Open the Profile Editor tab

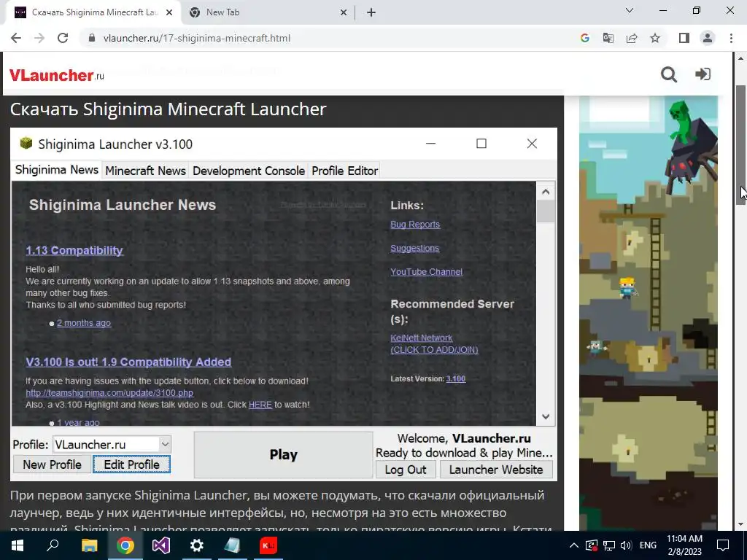(x=344, y=171)
